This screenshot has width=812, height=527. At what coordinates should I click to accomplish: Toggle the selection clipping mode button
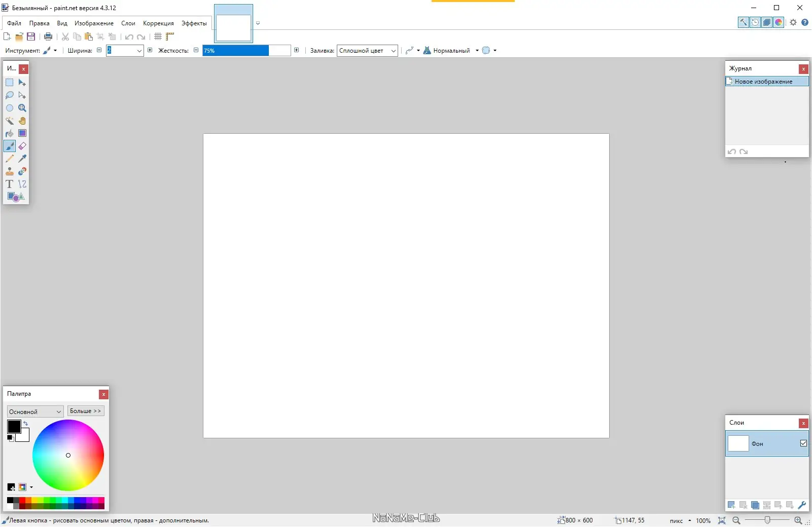click(486, 50)
